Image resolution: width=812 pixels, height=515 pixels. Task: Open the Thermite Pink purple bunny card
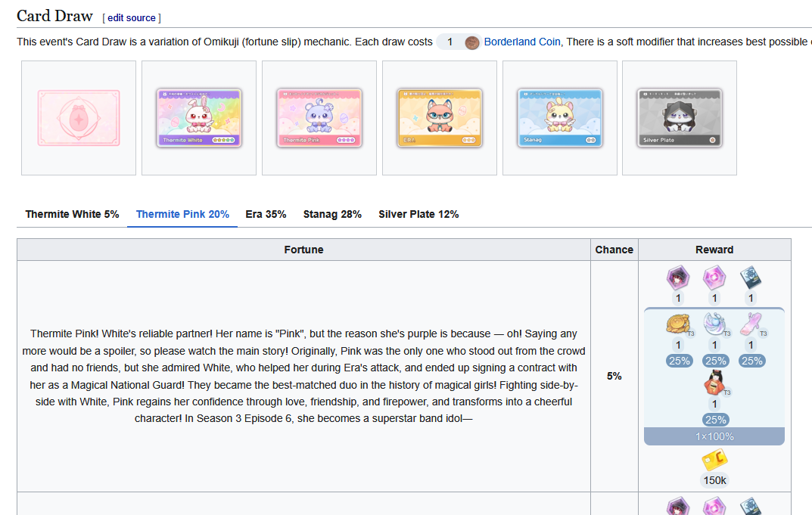point(319,118)
